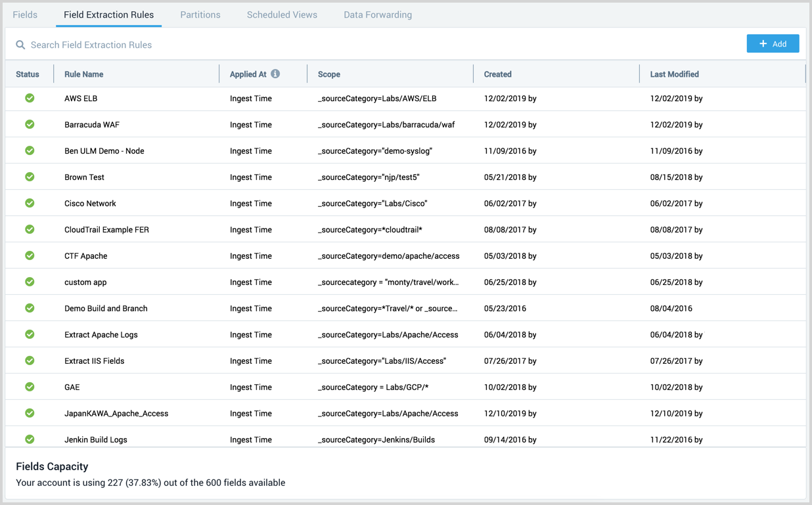Click the green status icon for AWS ELB

click(30, 99)
